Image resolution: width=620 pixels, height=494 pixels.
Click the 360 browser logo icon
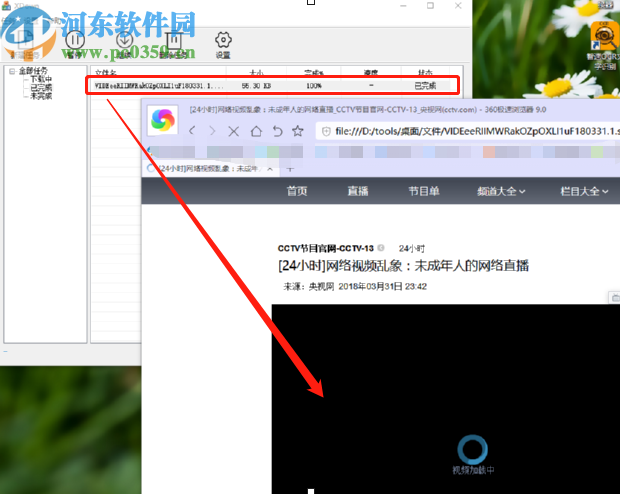(163, 120)
